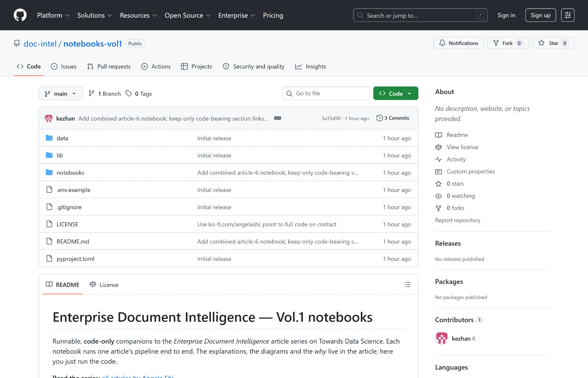Star the notebooks-vol1 repository
The height and width of the screenshot is (378, 588).
click(553, 43)
